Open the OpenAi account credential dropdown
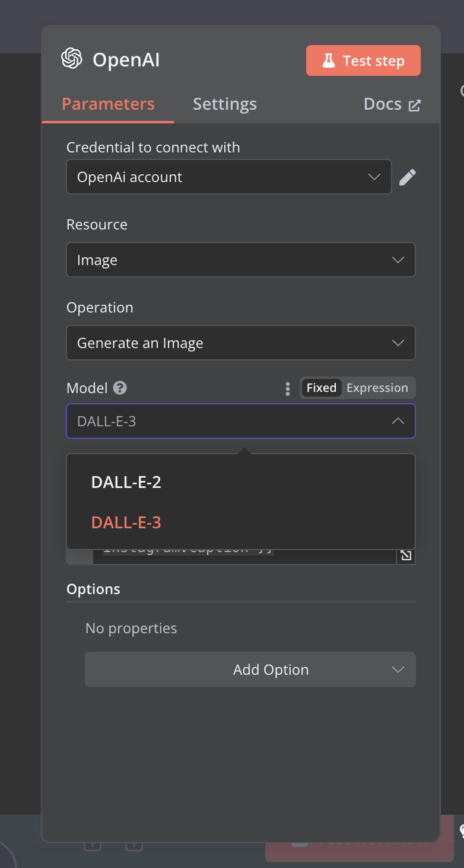 [229, 177]
